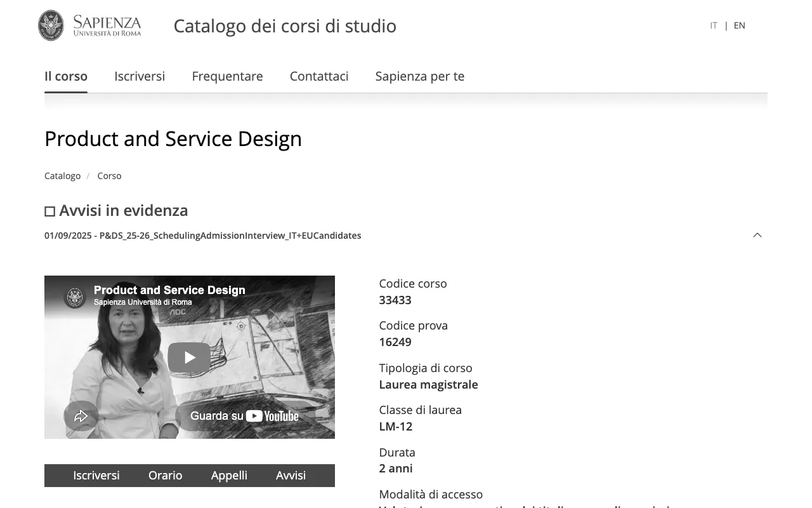Click the Product and Service Design page heading
Viewport: 812px width, 508px height.
(x=173, y=139)
